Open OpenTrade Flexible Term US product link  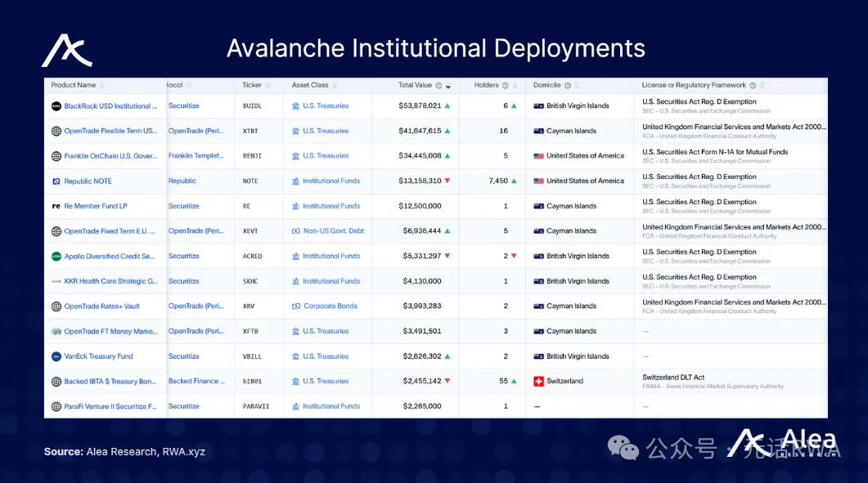click(110, 131)
